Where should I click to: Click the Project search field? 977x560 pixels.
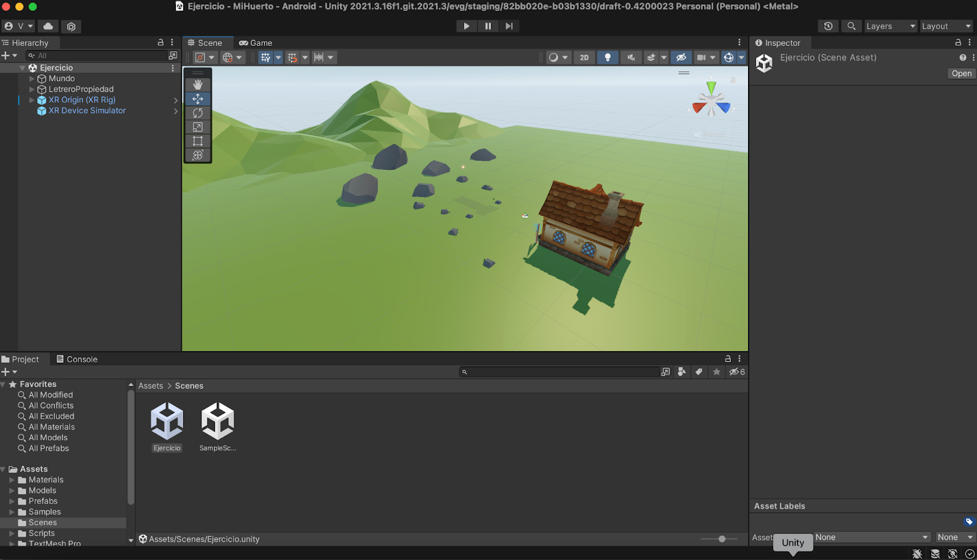[x=560, y=372]
